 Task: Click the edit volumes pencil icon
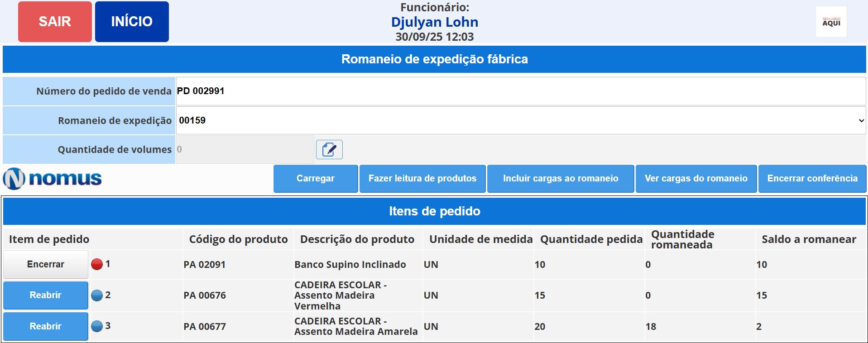point(329,149)
